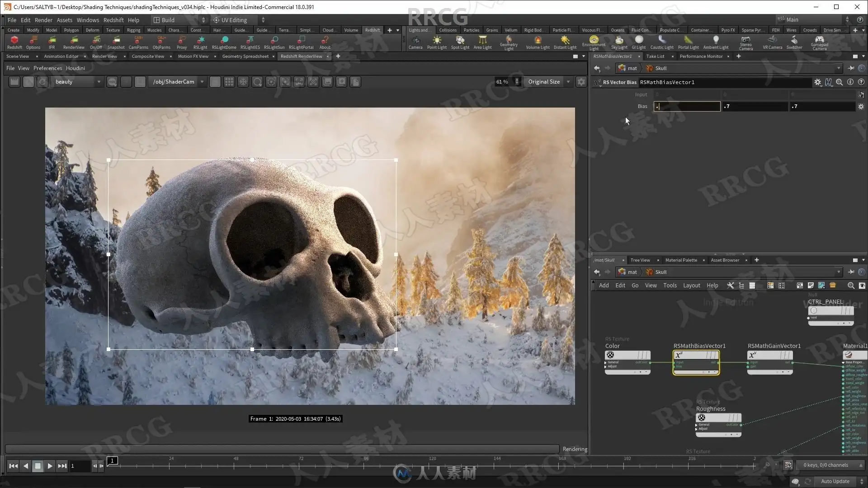
Task: Toggle Auto Update mode at bottom right
Action: [835, 481]
